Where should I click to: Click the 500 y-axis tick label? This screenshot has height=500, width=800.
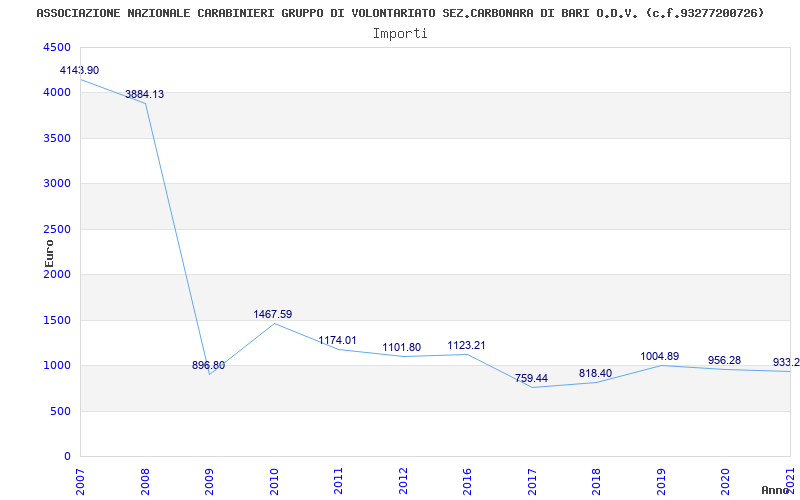(60, 411)
